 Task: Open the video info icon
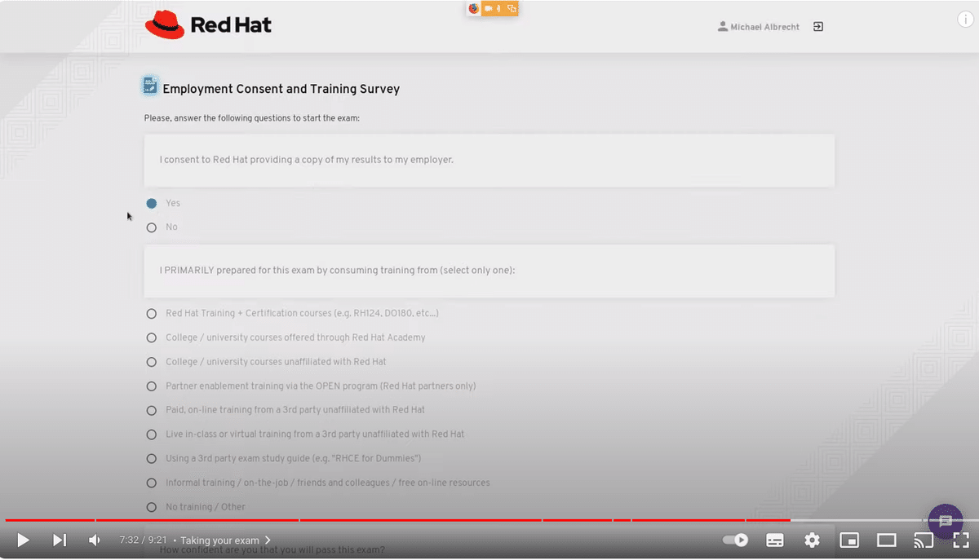tap(965, 20)
